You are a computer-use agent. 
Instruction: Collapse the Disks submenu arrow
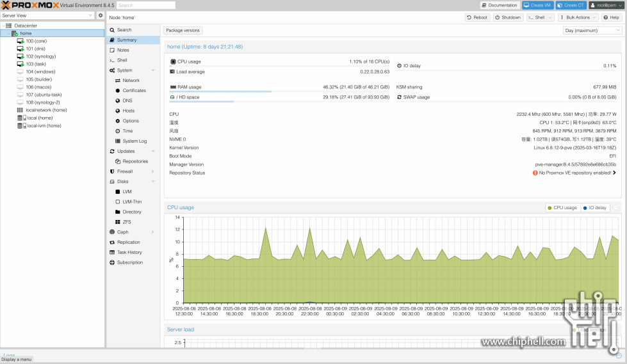pos(153,182)
